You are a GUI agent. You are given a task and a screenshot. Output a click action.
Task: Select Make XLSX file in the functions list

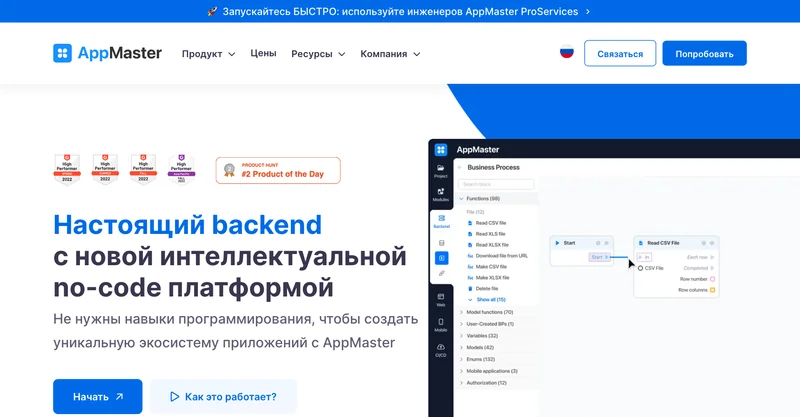(x=492, y=278)
